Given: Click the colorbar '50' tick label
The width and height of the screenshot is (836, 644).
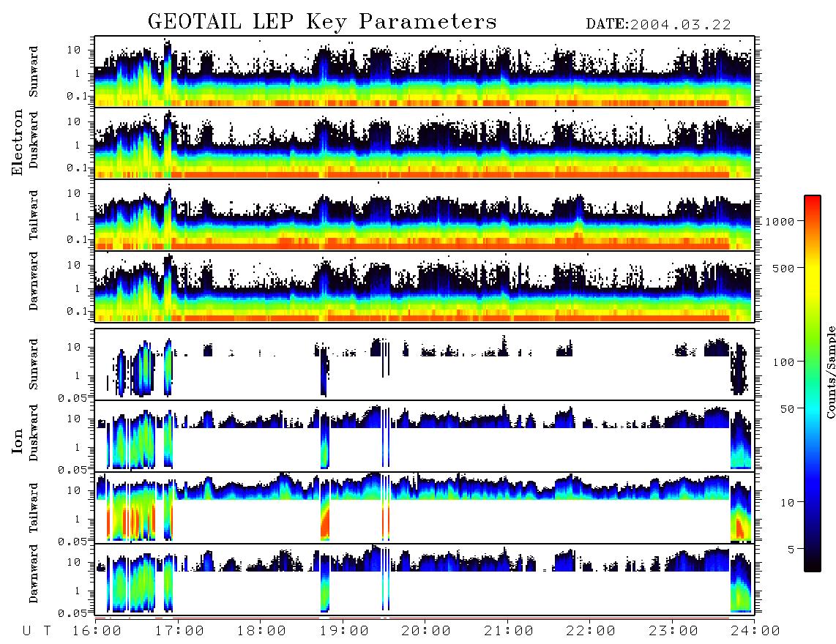Looking at the screenshot, I should [x=787, y=408].
